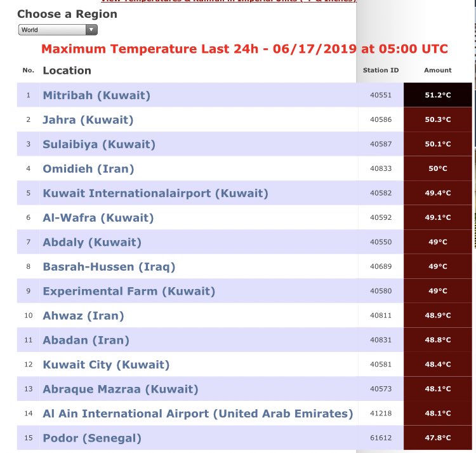
Task: Open Abdaly (Kuwait) location
Action: (x=92, y=242)
